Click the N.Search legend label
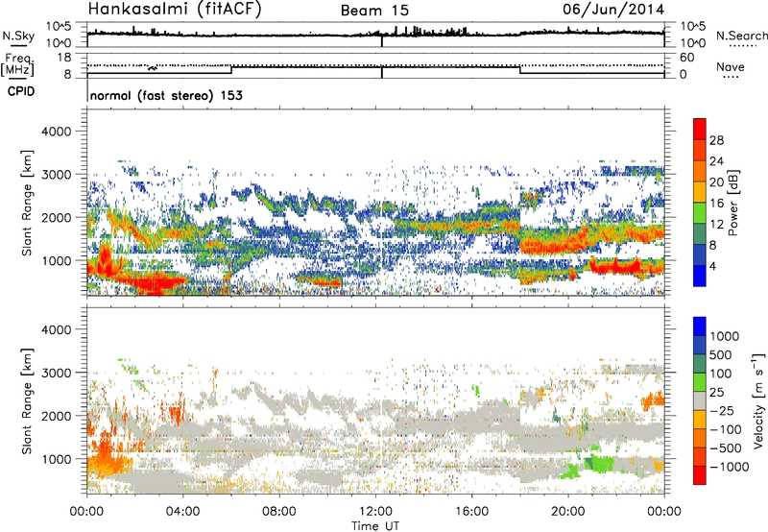768x532 pixels. pyautogui.click(x=742, y=36)
